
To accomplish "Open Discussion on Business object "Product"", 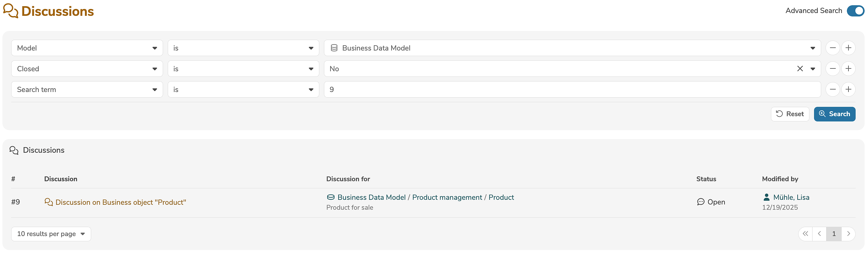I will 121,203.
